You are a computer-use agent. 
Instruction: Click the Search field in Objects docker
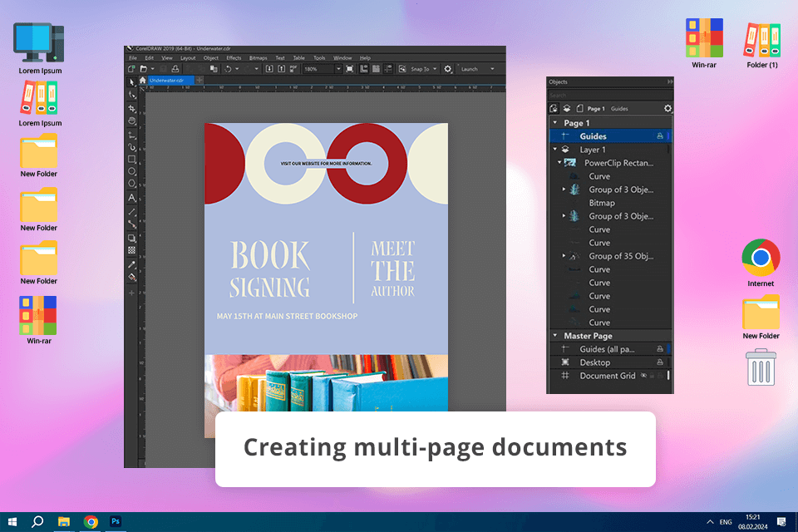(x=610, y=96)
